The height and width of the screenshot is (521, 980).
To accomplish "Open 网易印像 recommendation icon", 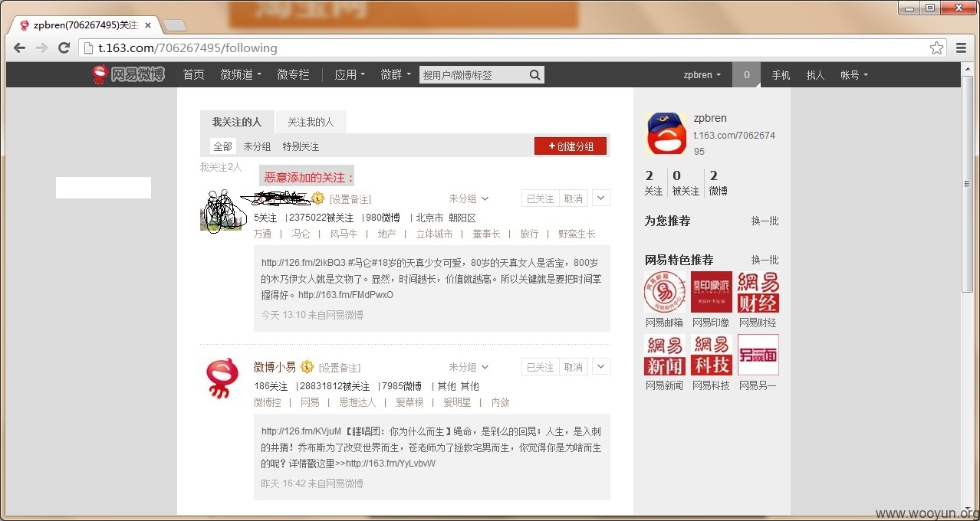I will point(712,292).
